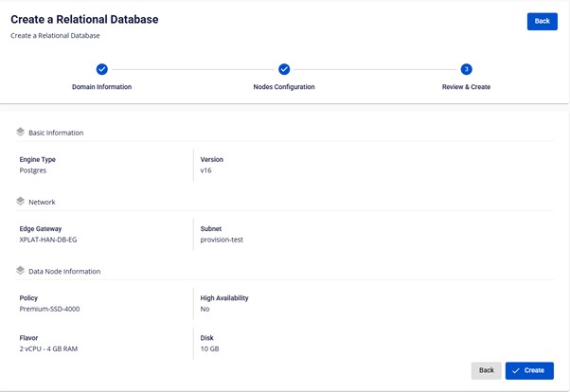
Task: Click the Domain Information step checkmark circle
Action: click(102, 69)
